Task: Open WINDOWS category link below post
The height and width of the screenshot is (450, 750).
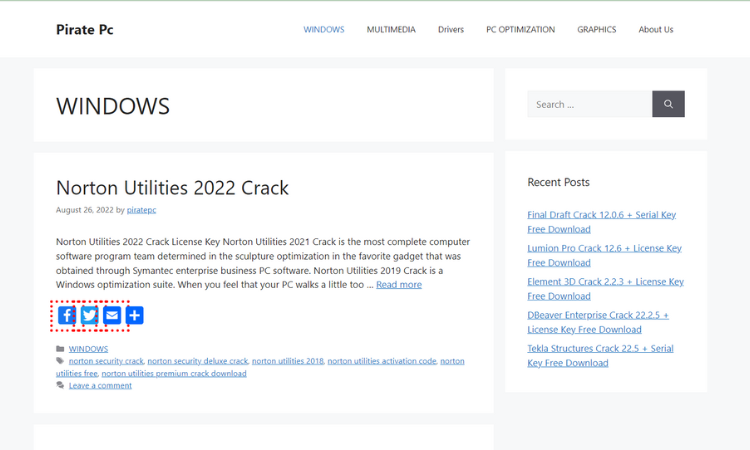Action: click(x=88, y=349)
